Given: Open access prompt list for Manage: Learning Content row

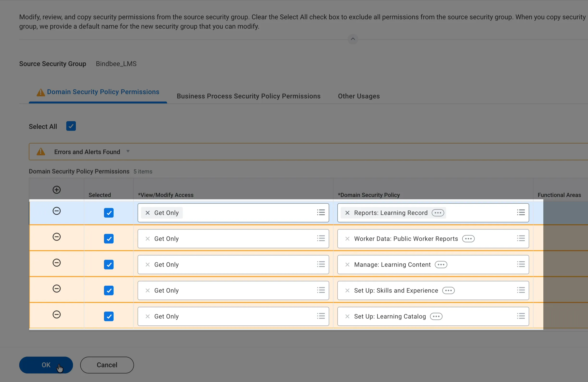Looking at the screenshot, I should [x=321, y=264].
